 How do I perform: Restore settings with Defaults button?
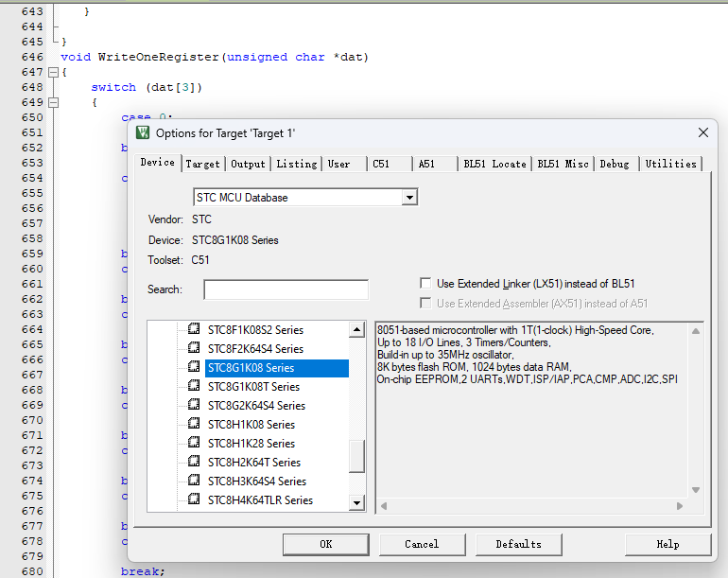pos(519,544)
